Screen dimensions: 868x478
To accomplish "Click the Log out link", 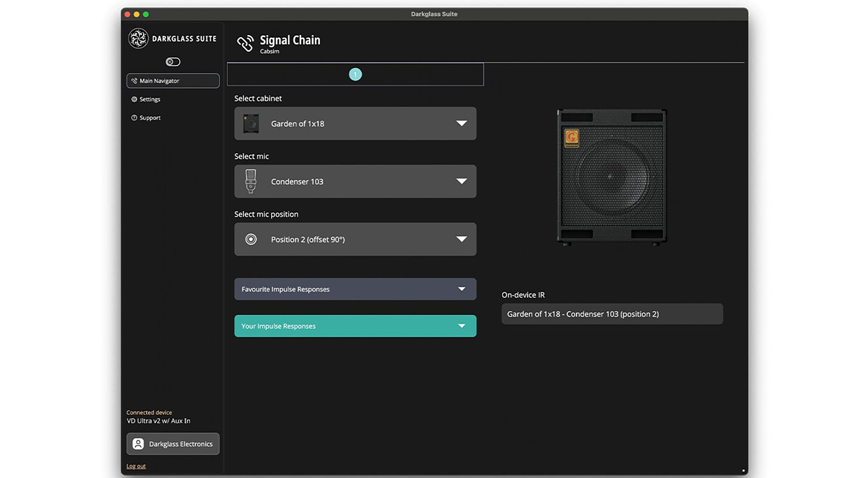I will click(x=136, y=466).
